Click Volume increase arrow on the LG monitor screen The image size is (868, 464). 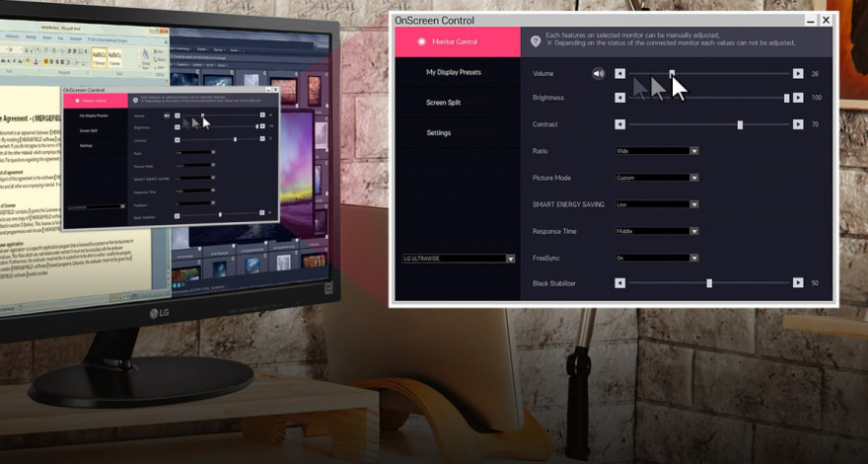[x=262, y=116]
